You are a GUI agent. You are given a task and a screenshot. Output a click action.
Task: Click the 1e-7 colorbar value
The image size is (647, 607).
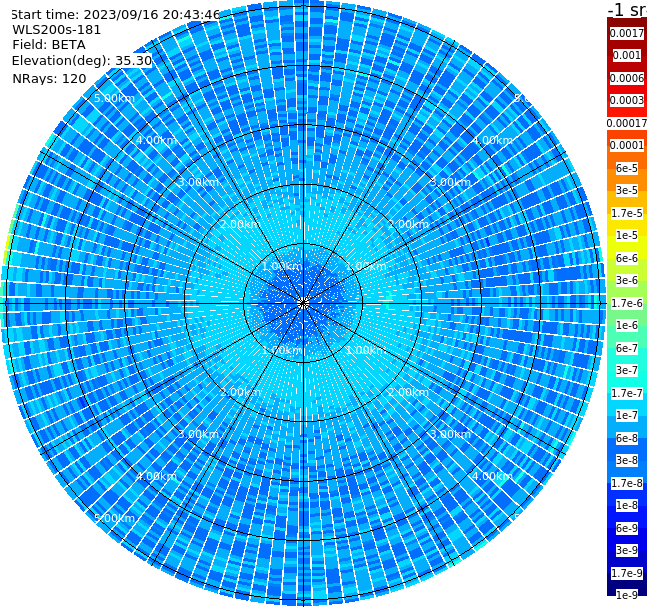(x=627, y=415)
